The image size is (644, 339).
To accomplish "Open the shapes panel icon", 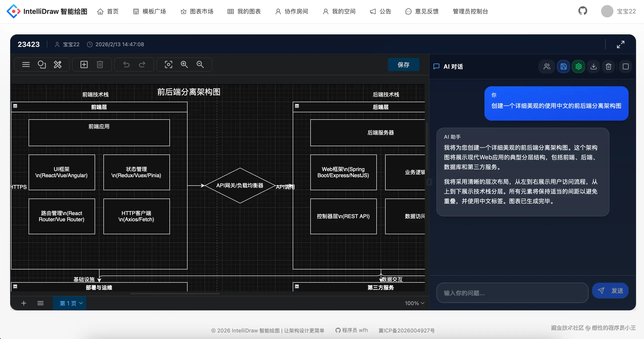I will [x=42, y=64].
